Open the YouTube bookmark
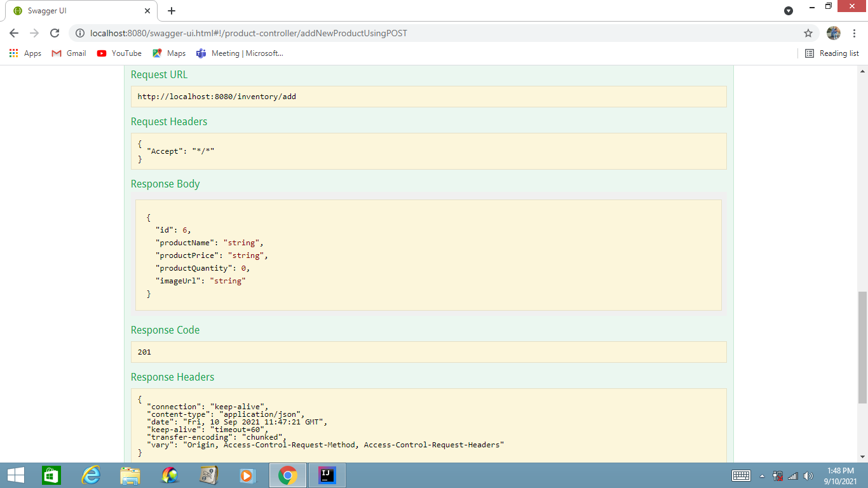 118,53
